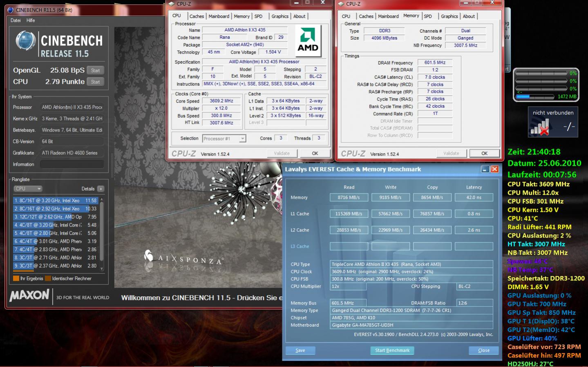Click OK in left CPU-Z window

315,153
